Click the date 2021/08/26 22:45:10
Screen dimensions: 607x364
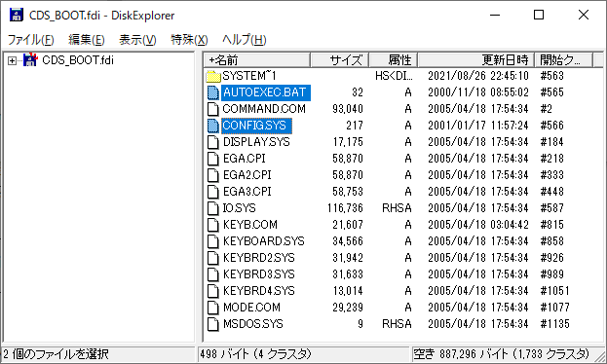tap(478, 76)
